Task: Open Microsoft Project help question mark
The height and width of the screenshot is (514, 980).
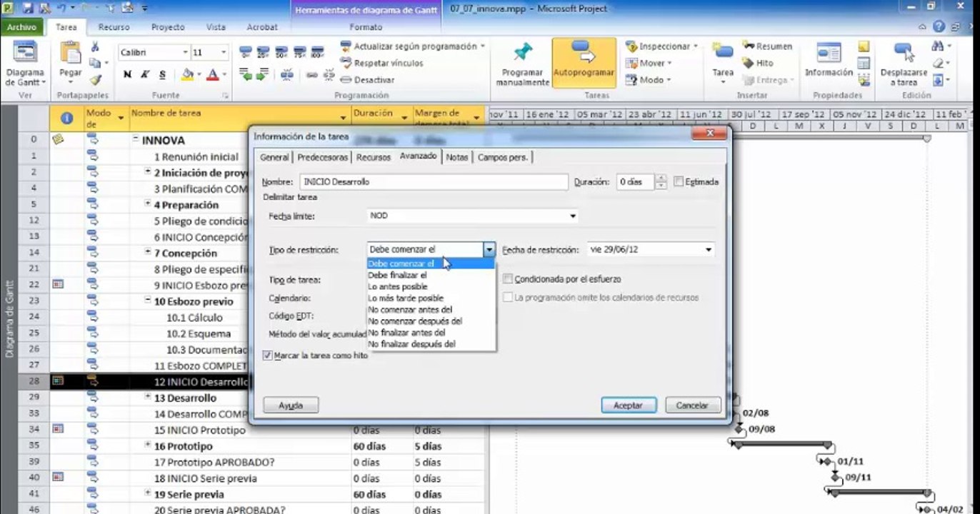Action: pos(938,27)
